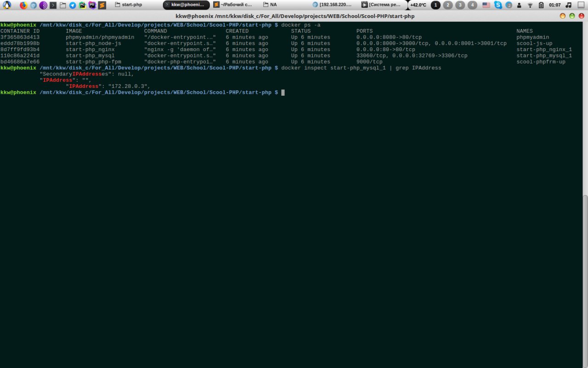
Task: Switch to workspace 1
Action: click(435, 5)
